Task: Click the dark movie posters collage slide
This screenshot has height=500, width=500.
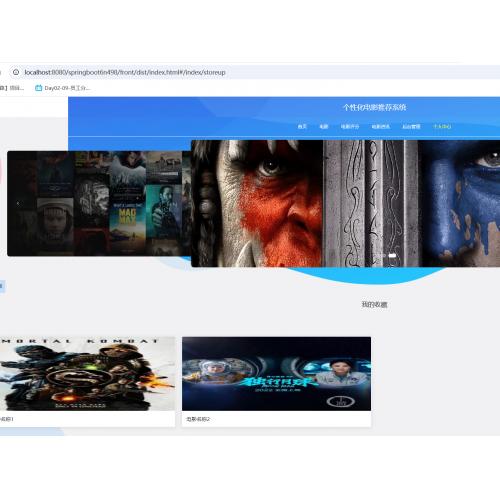Action: click(x=99, y=203)
